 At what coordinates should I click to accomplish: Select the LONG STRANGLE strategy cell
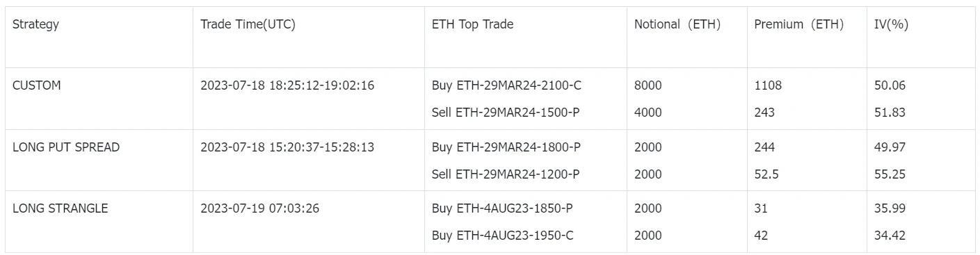point(61,208)
